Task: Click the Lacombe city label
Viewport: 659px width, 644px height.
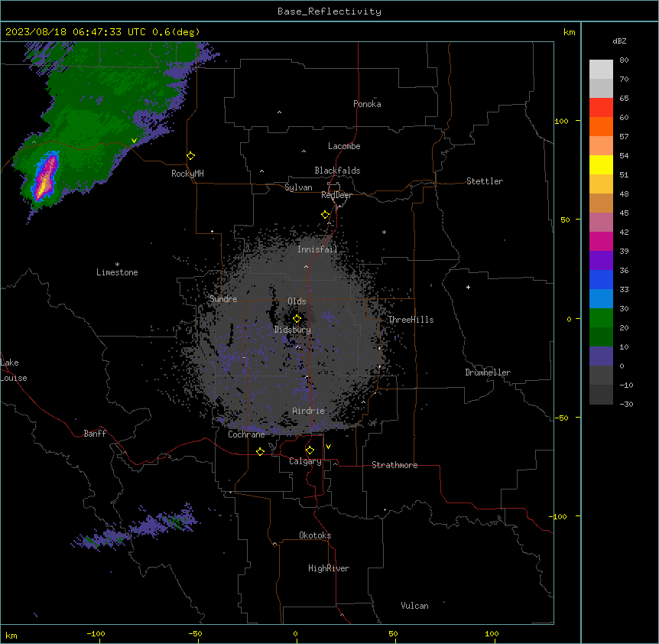Action: (x=344, y=146)
